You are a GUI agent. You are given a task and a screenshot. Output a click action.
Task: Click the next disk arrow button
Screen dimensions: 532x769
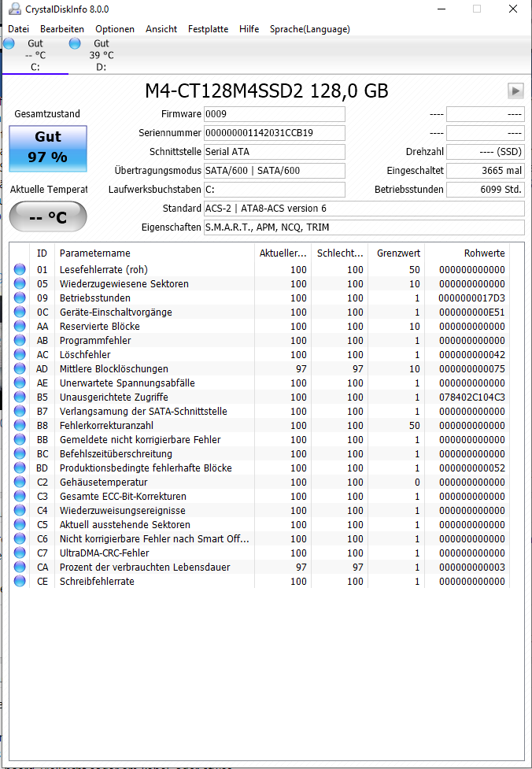click(515, 91)
